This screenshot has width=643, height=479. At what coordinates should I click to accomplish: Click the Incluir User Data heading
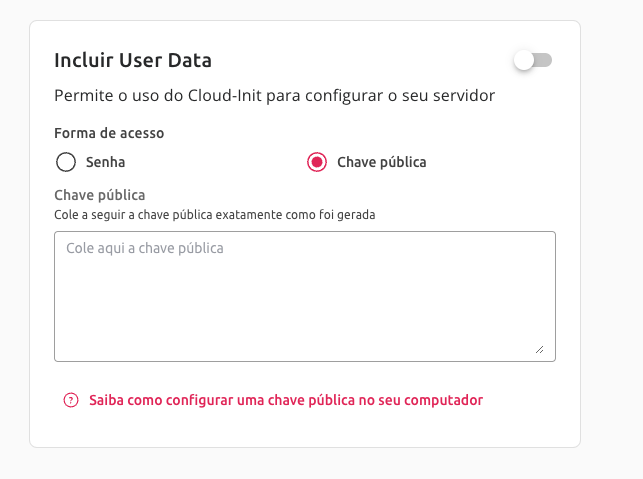coord(133,60)
